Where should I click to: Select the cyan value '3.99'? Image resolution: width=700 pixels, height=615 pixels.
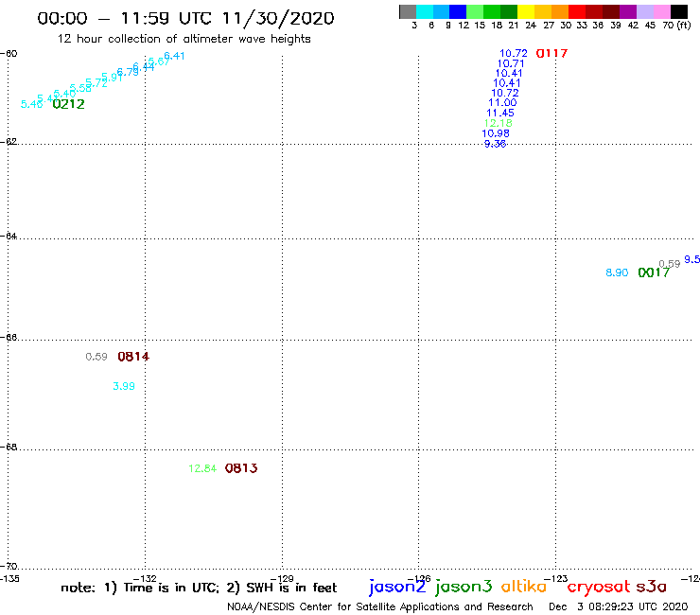click(124, 386)
